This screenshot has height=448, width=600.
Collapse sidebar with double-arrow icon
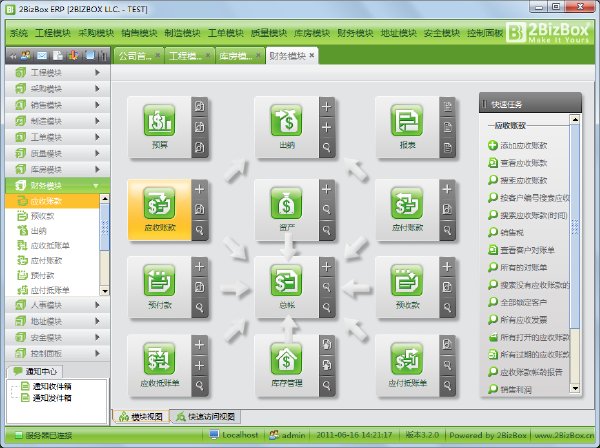[x=13, y=56]
